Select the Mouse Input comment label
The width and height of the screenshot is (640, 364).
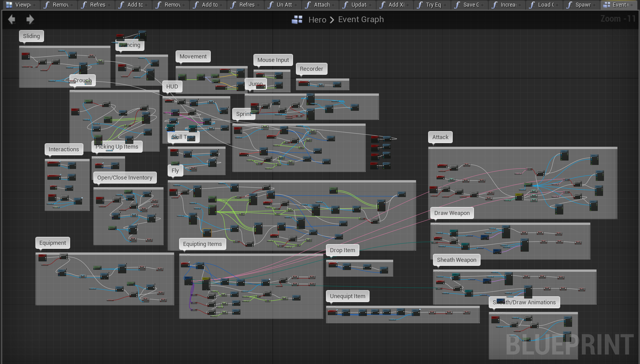tap(273, 60)
